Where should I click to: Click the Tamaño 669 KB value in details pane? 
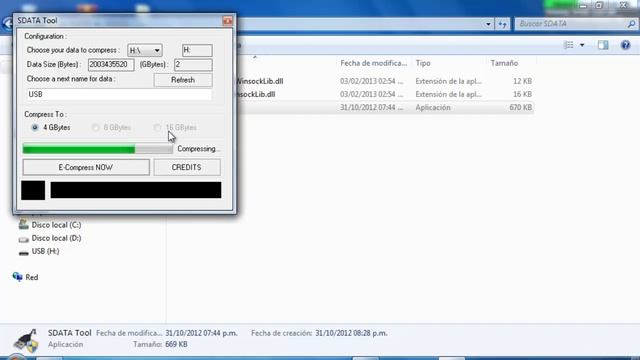click(176, 344)
